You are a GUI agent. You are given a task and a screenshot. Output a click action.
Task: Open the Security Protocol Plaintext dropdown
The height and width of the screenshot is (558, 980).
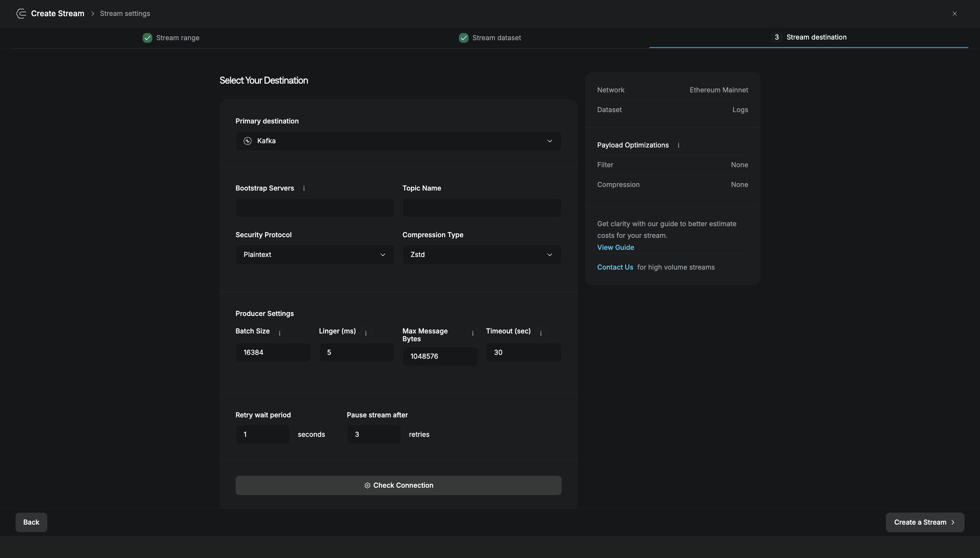pos(315,254)
